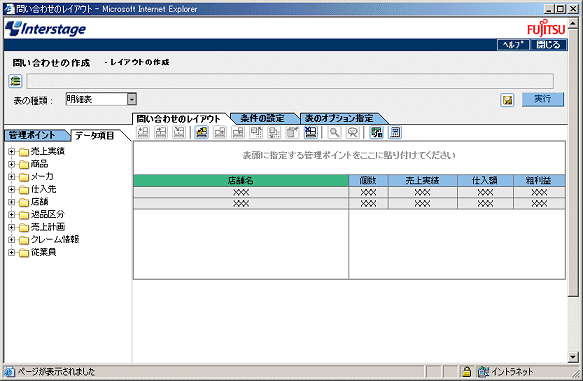
Task: Click the メーカ folder icon
Action: point(24,177)
